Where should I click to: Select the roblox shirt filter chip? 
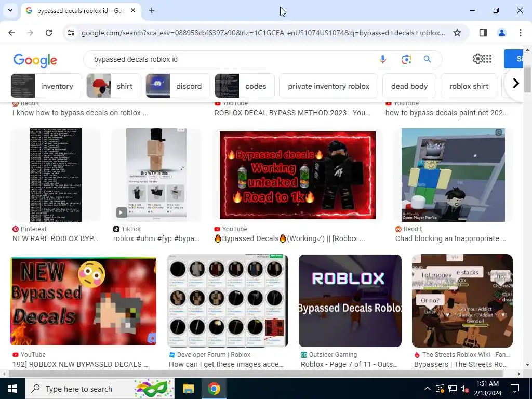coord(469,86)
